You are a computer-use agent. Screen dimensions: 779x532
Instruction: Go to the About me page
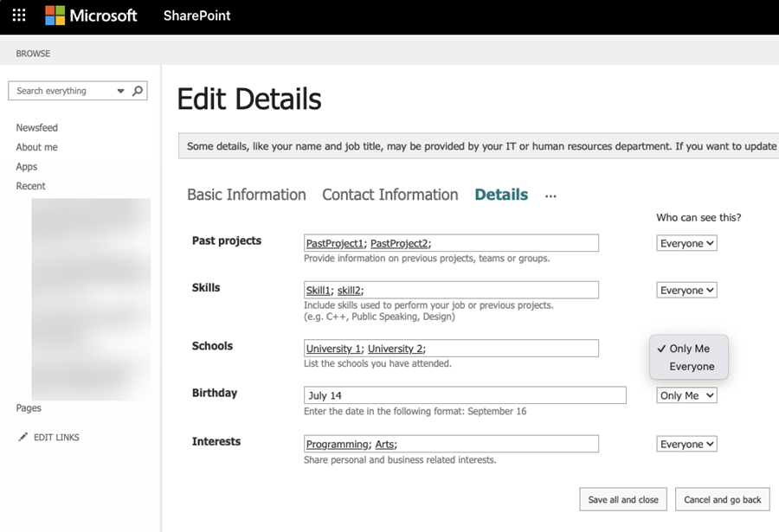point(36,147)
